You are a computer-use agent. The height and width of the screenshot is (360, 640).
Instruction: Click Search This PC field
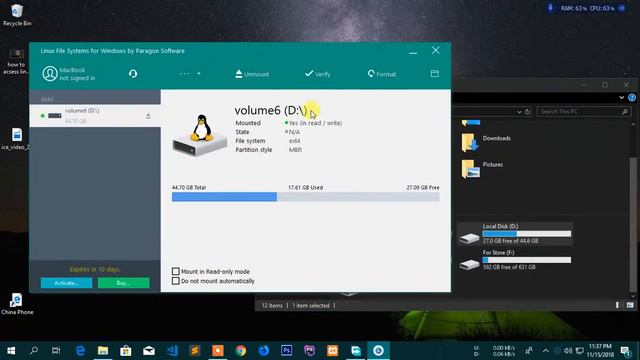(583, 111)
